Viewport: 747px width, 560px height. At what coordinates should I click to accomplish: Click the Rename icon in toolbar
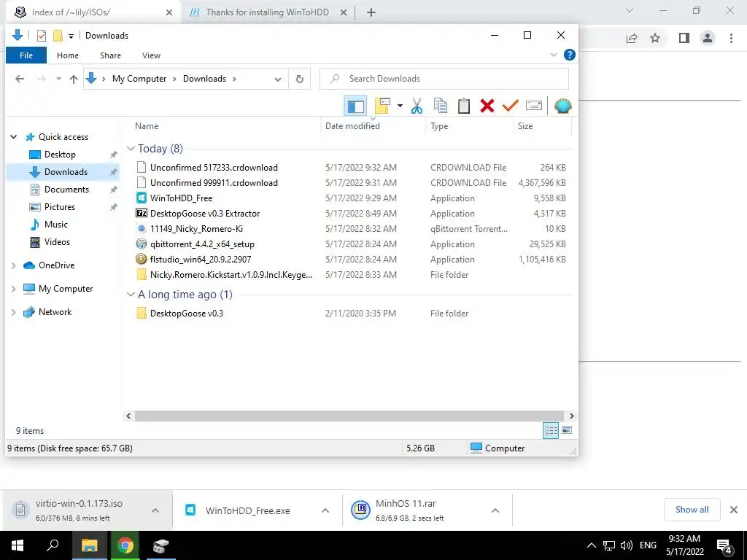click(x=533, y=106)
